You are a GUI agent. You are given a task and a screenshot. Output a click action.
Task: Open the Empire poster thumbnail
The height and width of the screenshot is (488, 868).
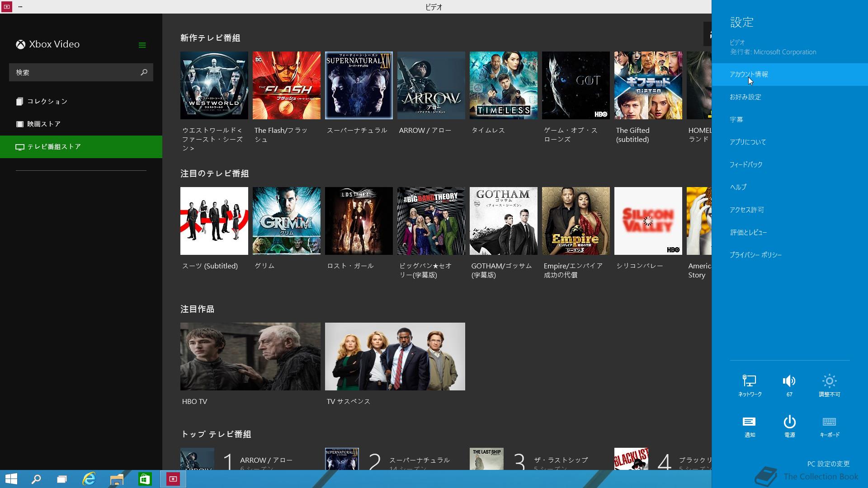[x=576, y=221]
